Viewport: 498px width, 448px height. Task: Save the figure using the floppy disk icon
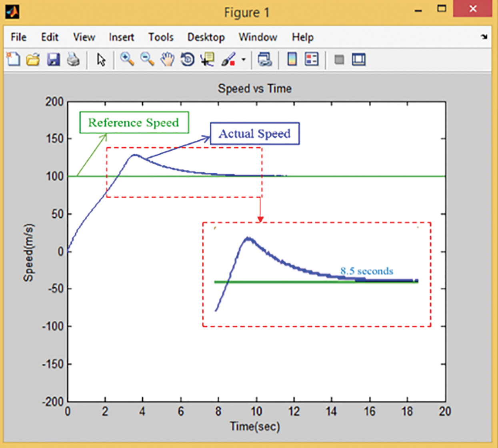[x=53, y=60]
